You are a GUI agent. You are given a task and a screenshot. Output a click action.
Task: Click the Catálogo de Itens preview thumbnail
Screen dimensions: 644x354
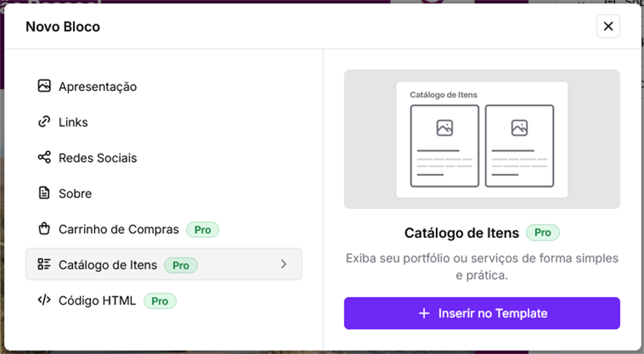[482, 139]
